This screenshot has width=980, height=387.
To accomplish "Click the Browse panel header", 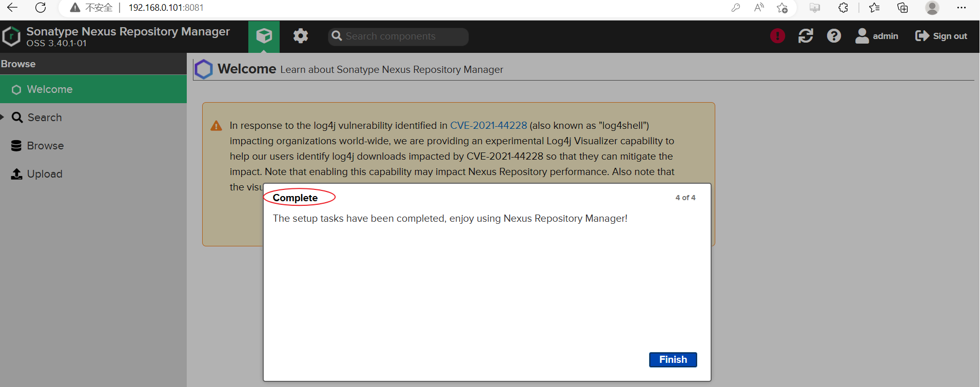I will [93, 64].
